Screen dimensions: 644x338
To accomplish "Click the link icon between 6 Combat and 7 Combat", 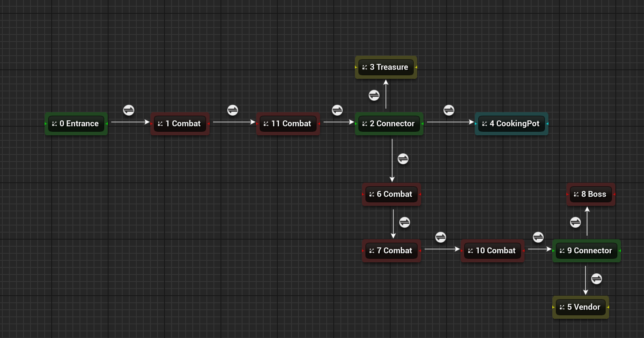I will [405, 222].
